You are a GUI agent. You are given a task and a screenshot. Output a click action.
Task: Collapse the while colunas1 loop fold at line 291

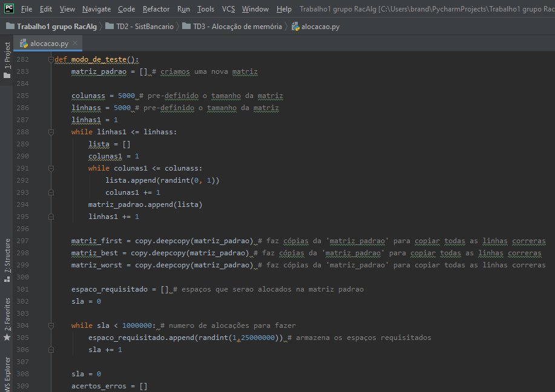tap(51, 168)
